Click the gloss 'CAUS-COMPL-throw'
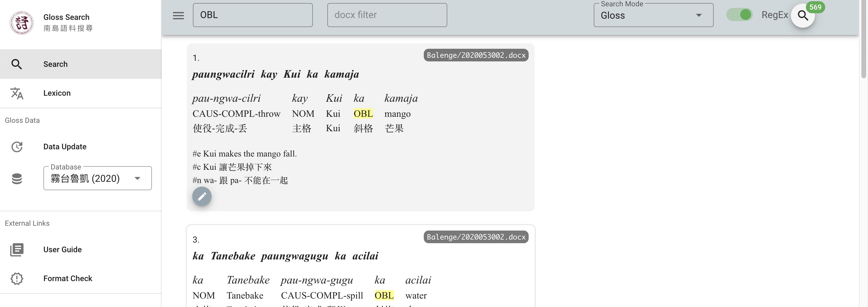 coord(236,114)
